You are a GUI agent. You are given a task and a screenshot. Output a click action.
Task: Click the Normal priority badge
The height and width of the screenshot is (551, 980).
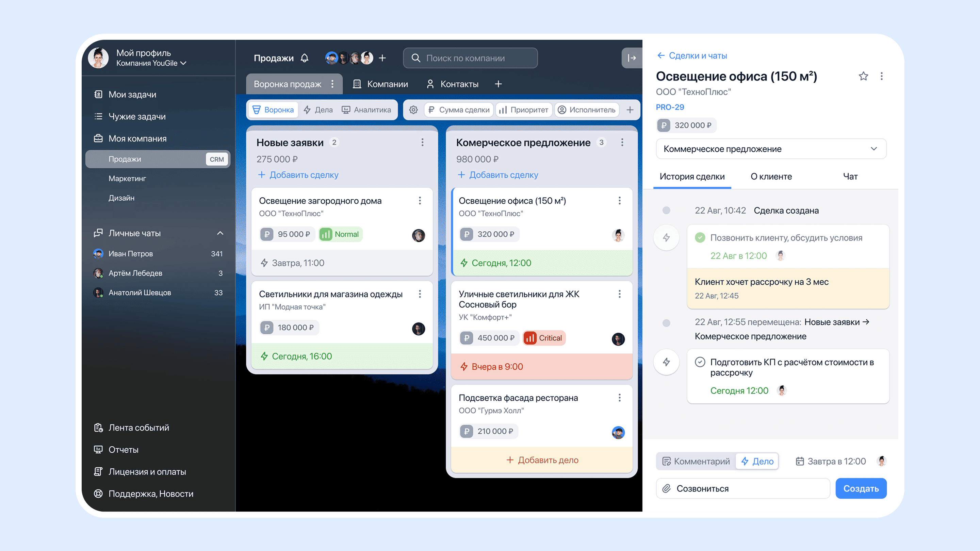point(341,234)
